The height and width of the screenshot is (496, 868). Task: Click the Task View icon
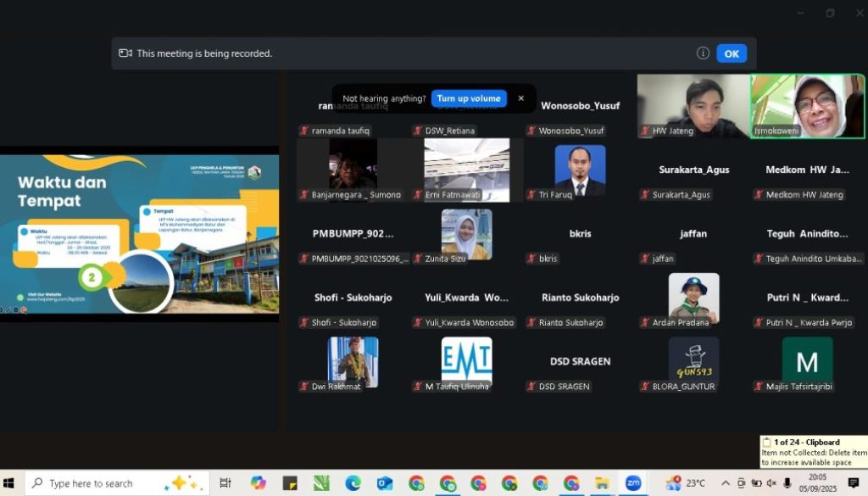225,483
